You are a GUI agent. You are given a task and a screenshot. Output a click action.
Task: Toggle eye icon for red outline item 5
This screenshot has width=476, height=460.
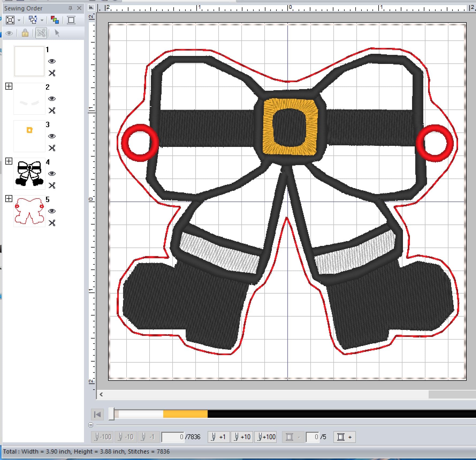tap(52, 211)
